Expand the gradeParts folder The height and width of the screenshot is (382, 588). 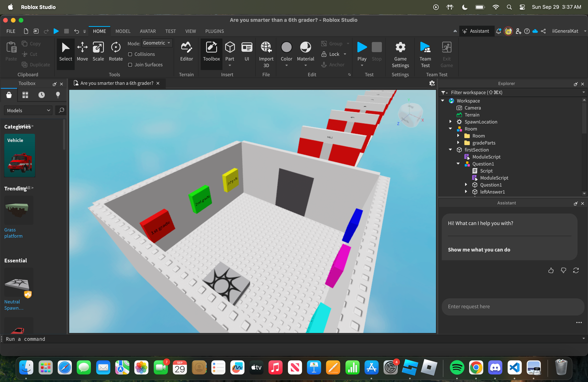coord(458,143)
